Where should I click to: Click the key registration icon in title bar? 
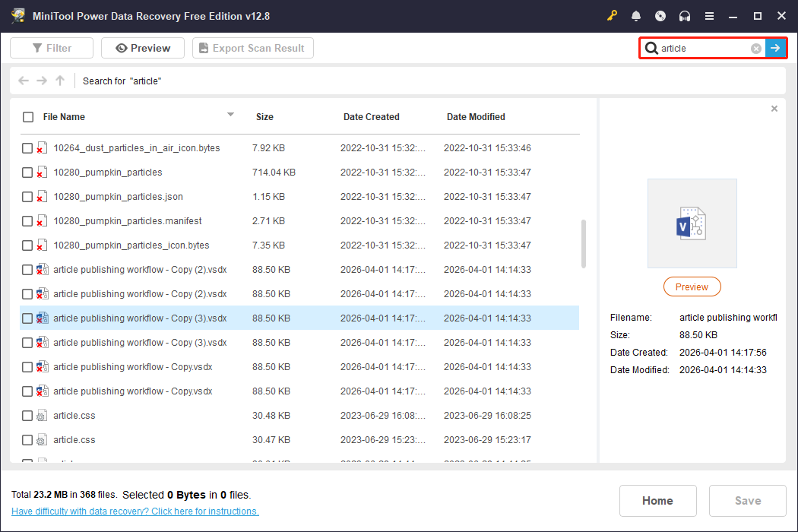tap(612, 15)
